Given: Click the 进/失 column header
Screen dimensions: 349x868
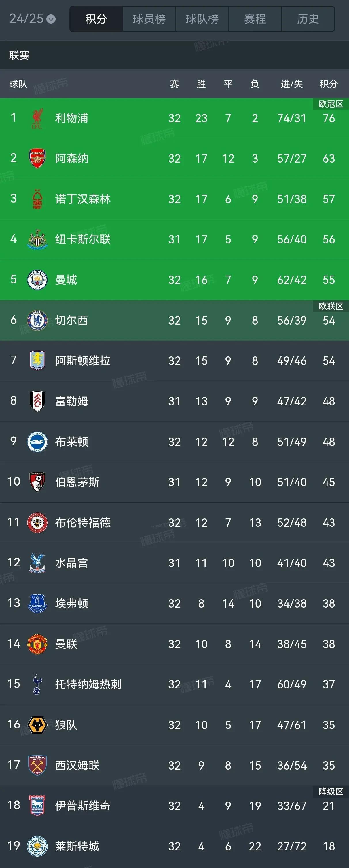Looking at the screenshot, I should tap(292, 84).
